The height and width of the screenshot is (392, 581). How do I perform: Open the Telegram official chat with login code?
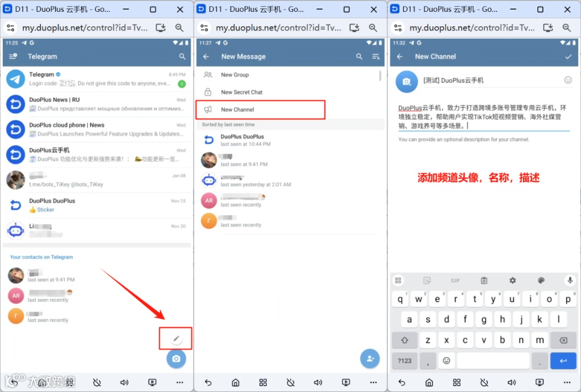(97, 79)
